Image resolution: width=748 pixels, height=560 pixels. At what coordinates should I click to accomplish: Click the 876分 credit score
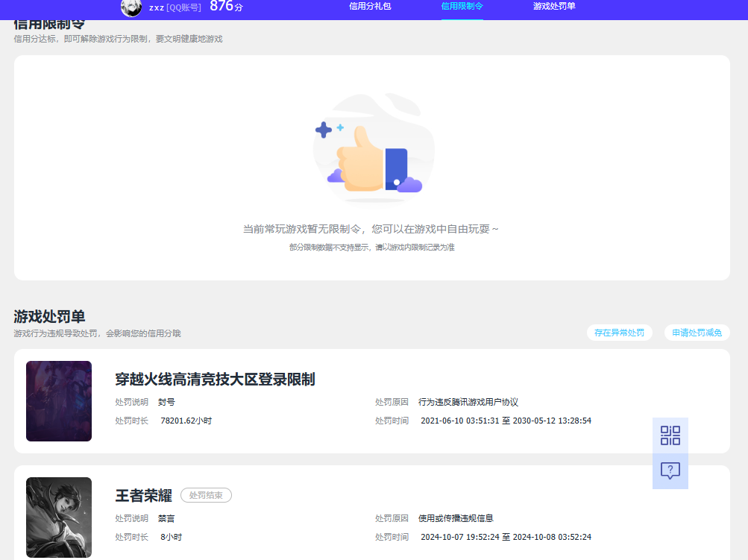pyautogui.click(x=226, y=6)
